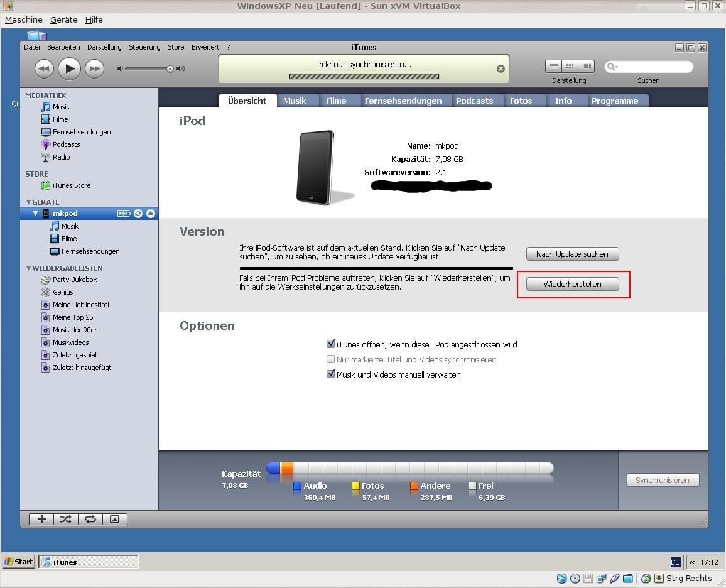Switch to grid view icon
This screenshot has width=726, height=588.
570,66
